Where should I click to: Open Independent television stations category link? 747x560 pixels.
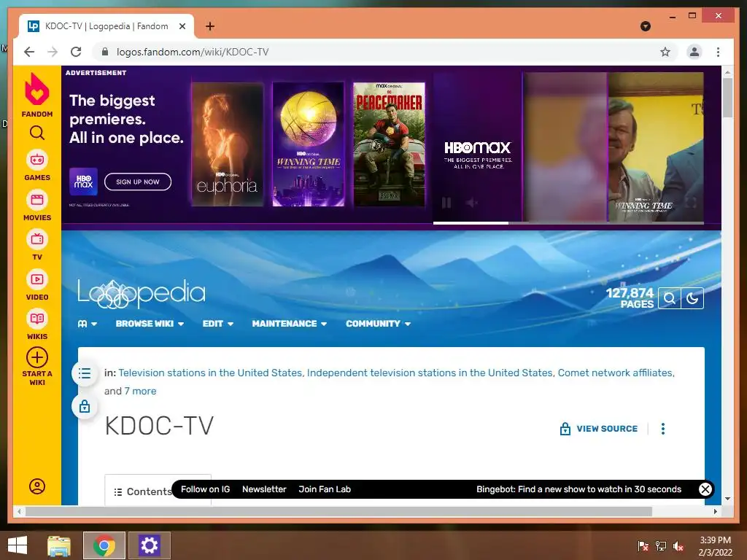(430, 373)
